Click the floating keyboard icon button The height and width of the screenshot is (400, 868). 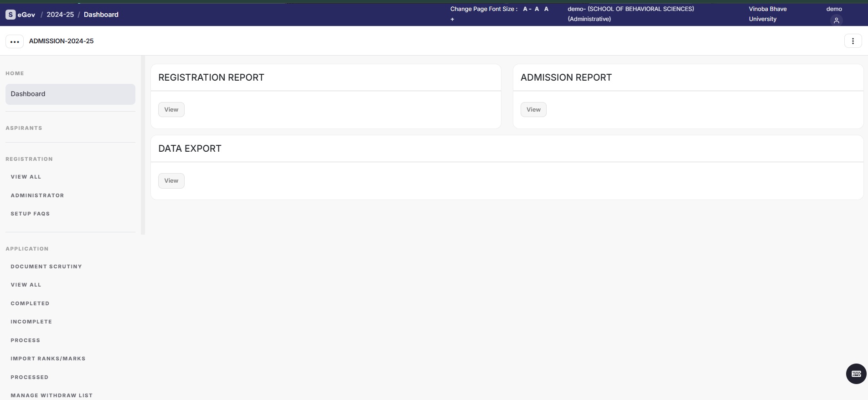pos(856,374)
